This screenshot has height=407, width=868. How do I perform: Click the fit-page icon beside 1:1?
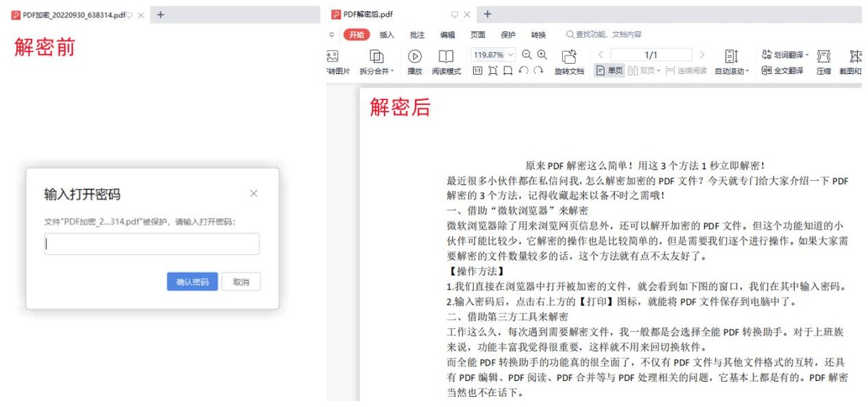click(493, 70)
